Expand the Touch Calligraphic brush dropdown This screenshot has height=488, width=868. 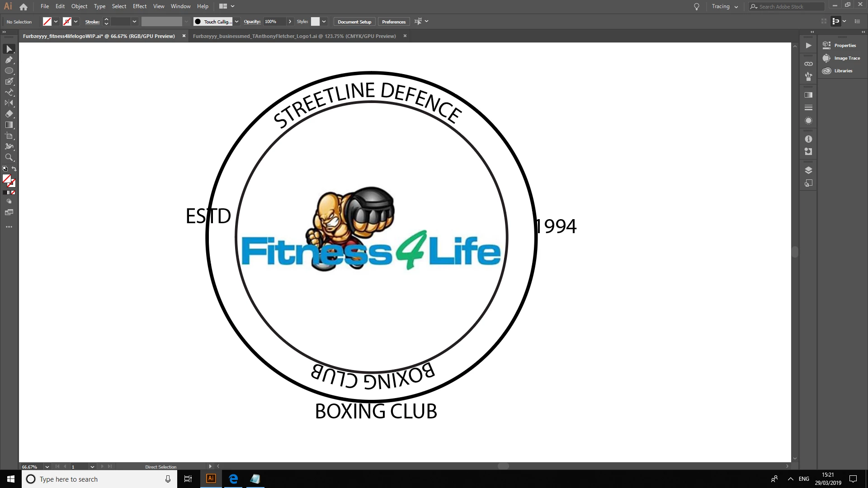pyautogui.click(x=236, y=22)
